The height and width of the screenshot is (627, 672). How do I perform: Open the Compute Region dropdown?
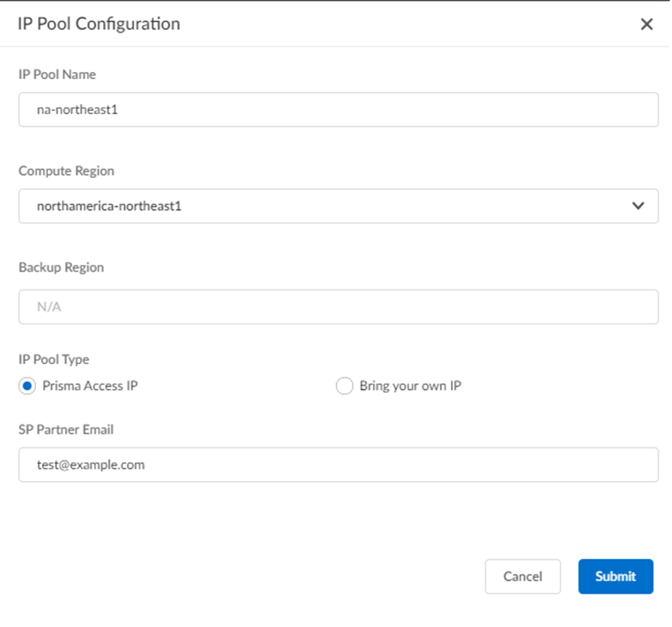338,206
